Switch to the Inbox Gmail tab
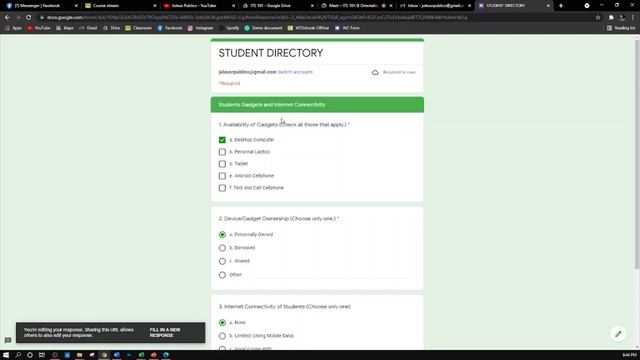640x360 pixels. click(434, 6)
